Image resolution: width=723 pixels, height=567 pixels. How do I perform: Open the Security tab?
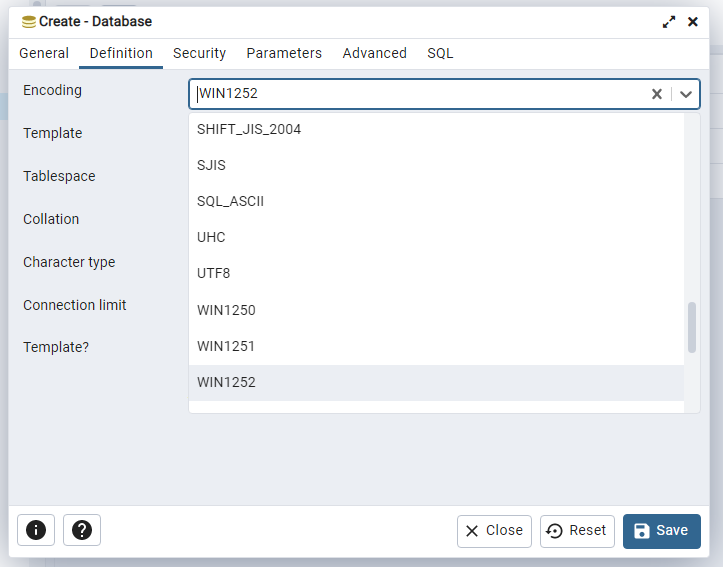(199, 53)
